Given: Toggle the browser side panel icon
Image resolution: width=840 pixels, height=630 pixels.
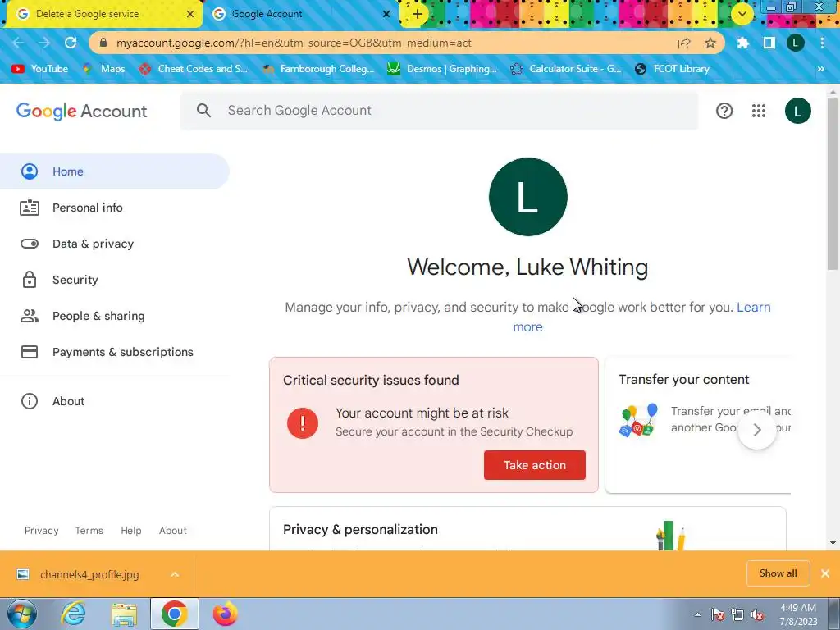Looking at the screenshot, I should pos(769,43).
